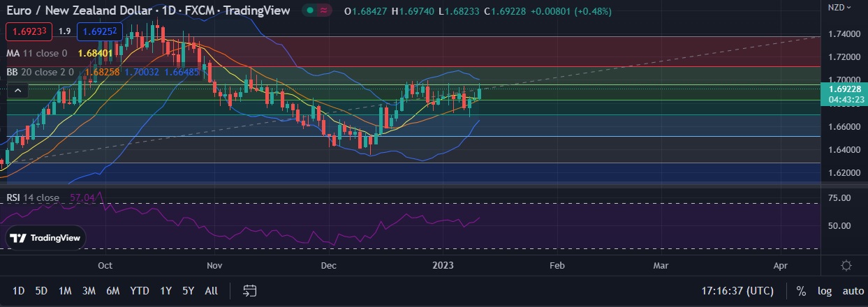This screenshot has width=868, height=307.
Task: Click the green market status dot
Action: [309, 10]
